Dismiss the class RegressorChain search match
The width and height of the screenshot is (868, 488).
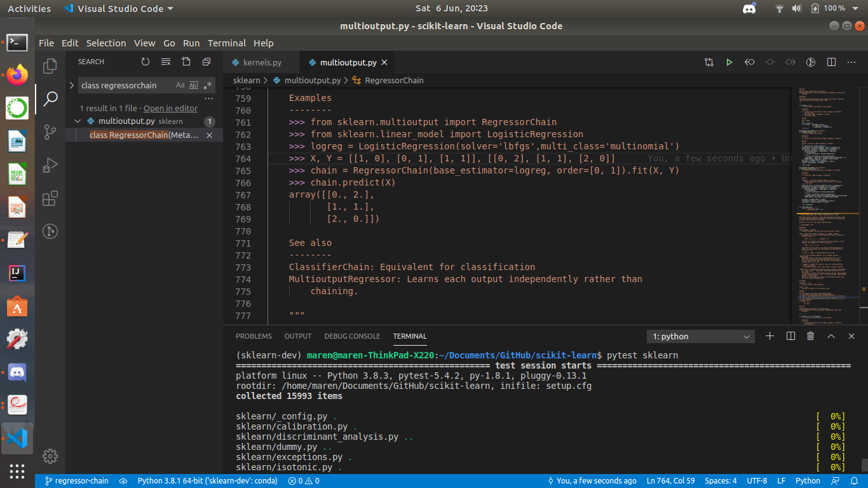coord(209,135)
